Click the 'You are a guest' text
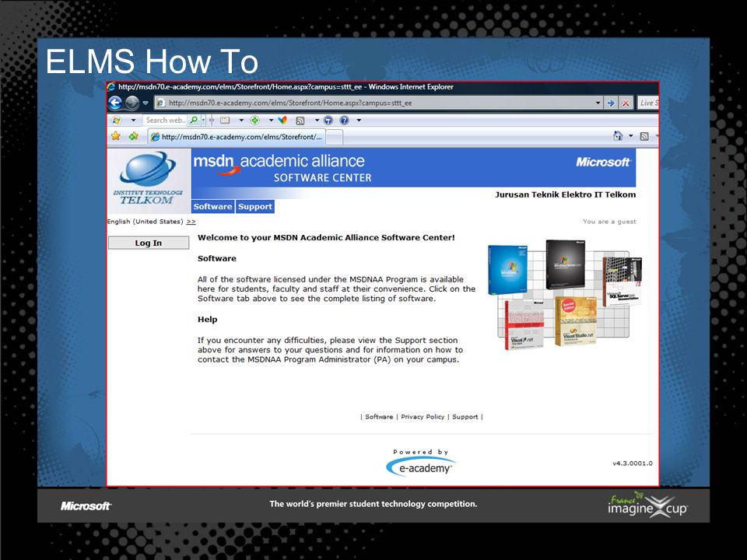747x560 pixels. [609, 222]
